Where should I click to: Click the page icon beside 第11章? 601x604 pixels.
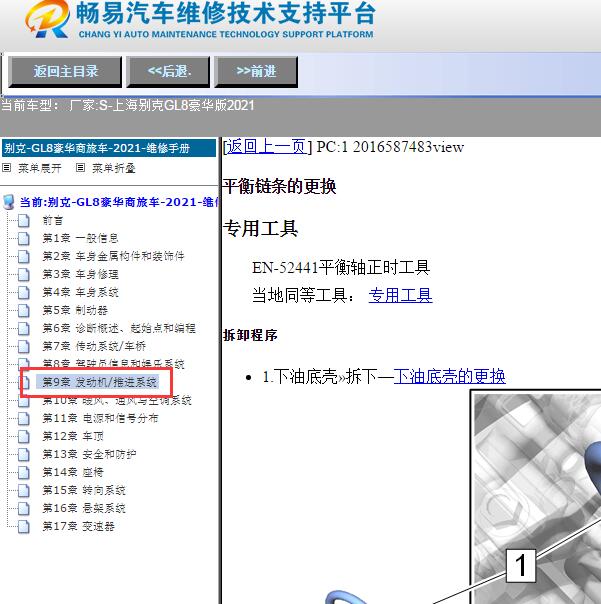coord(24,419)
